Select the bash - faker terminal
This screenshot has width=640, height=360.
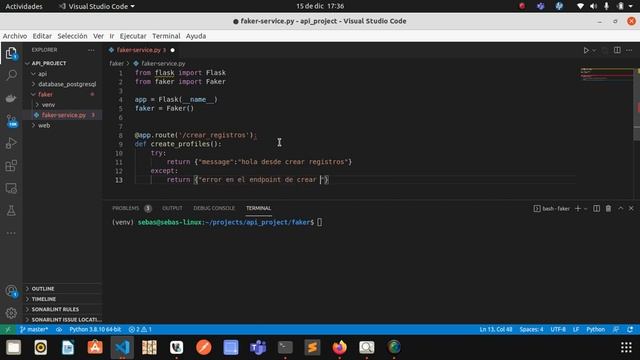[551, 209]
